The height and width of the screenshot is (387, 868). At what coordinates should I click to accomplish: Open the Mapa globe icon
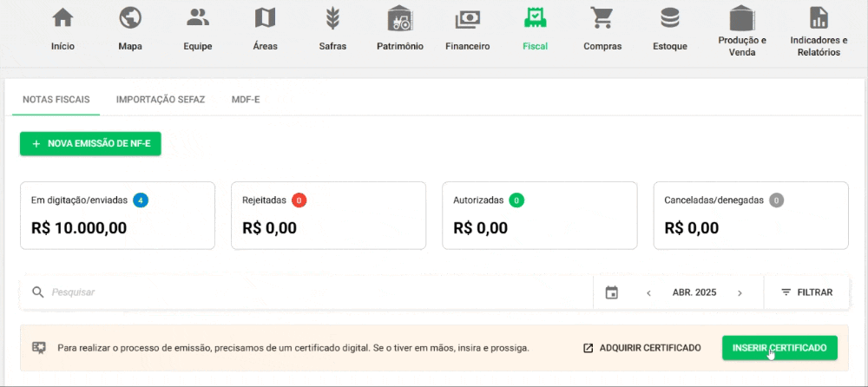point(130,18)
